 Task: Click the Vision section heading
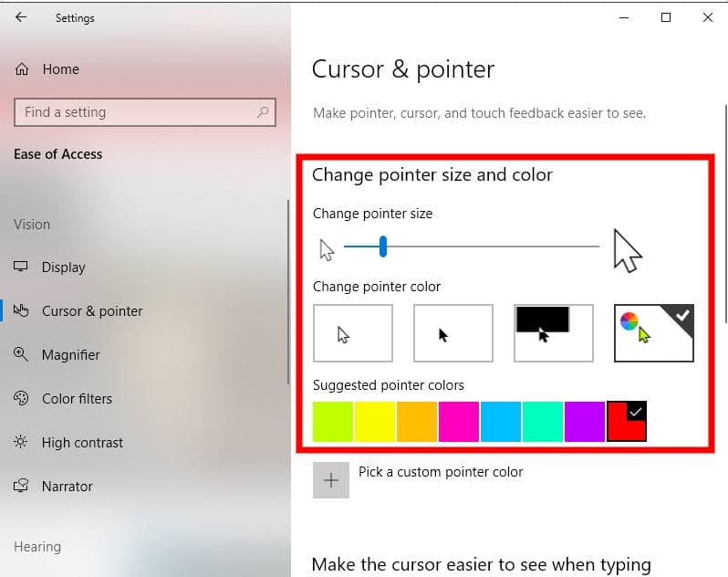click(32, 225)
